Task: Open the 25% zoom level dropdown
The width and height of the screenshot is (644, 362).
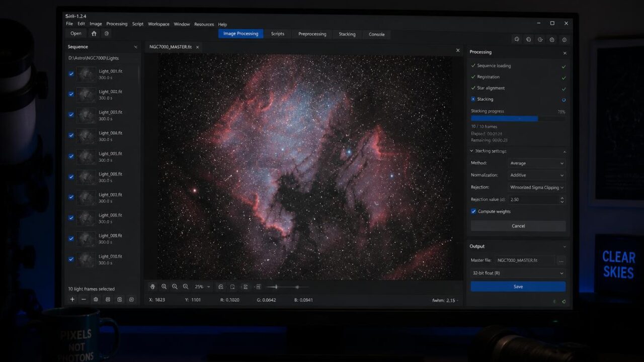Action: [x=203, y=287]
